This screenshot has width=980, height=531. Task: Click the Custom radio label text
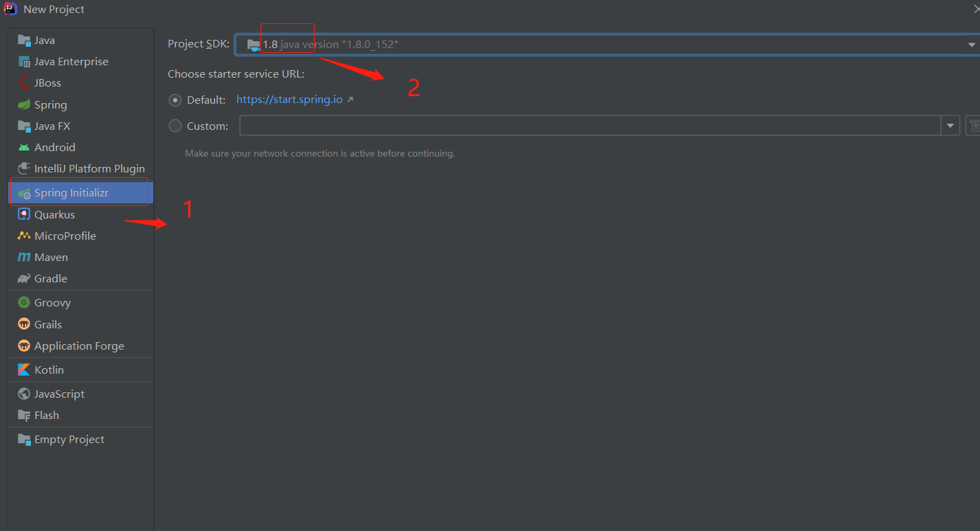208,126
